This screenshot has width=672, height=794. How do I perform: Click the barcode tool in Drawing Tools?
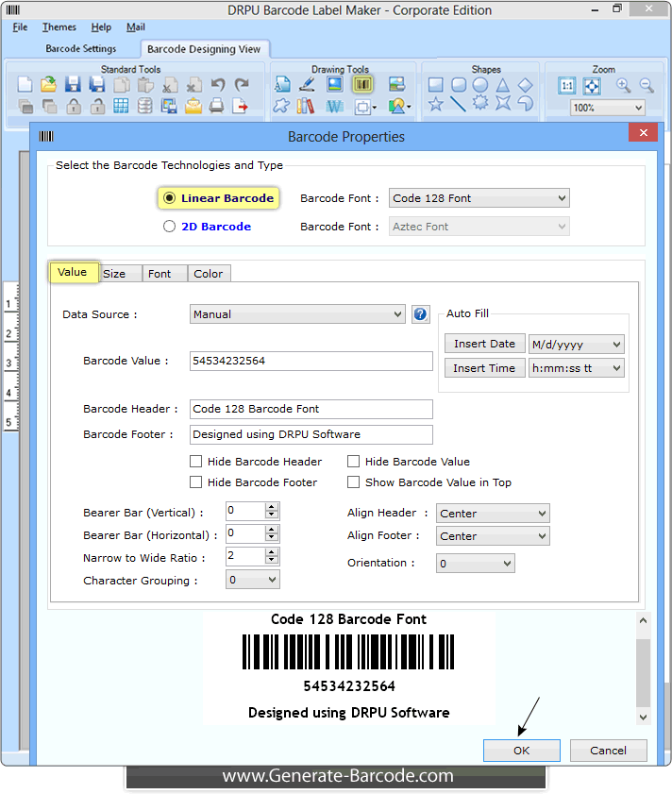coord(363,84)
